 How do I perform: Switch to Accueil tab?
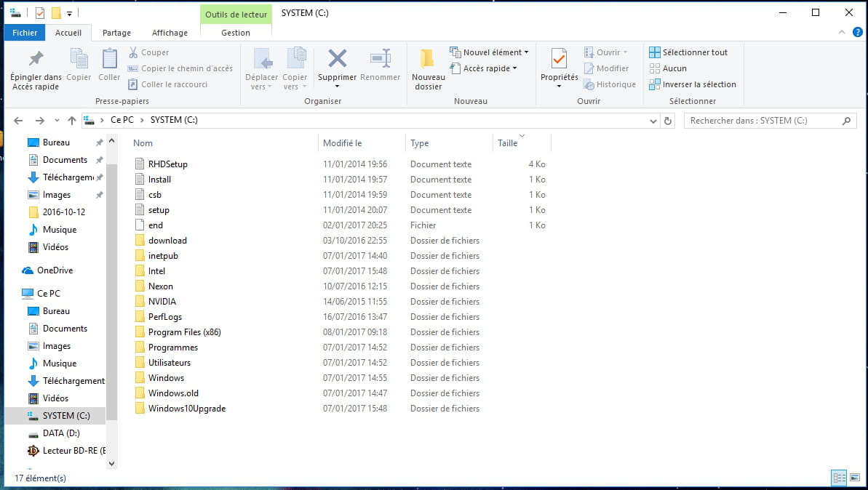tap(68, 33)
